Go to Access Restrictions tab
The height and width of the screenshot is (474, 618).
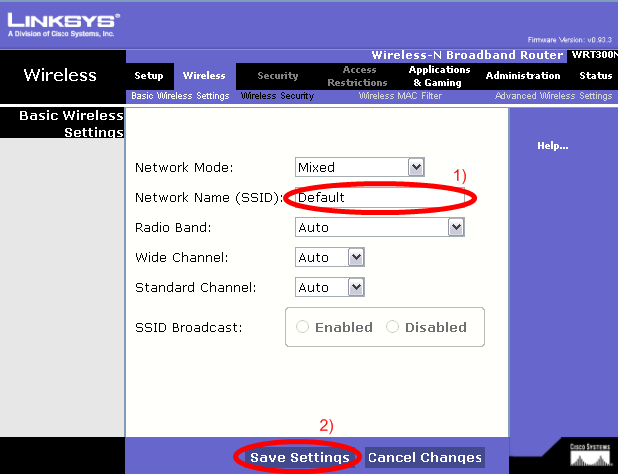pos(359,76)
